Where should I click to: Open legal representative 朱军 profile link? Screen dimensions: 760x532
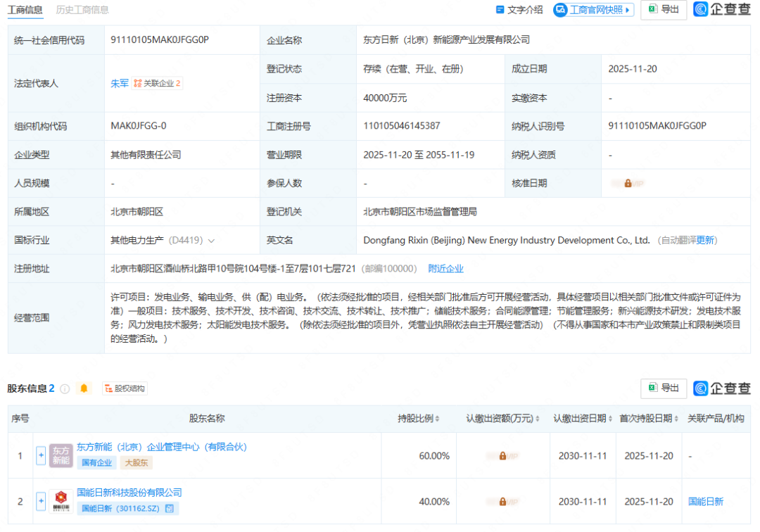tap(120, 83)
